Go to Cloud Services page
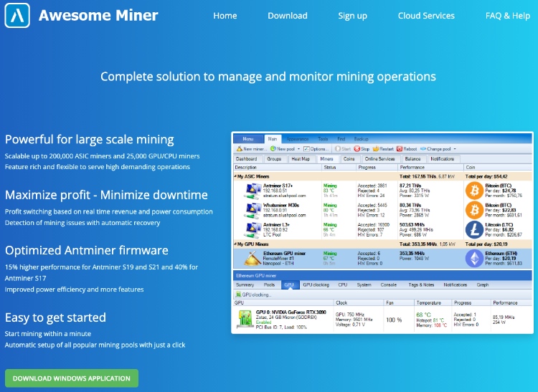 tap(426, 16)
